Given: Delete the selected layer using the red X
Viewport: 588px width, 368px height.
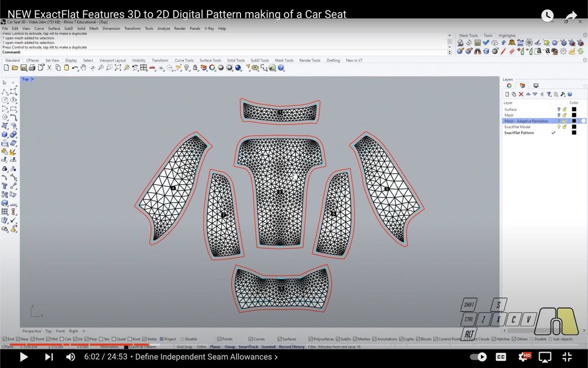Looking at the screenshot, I should click(520, 94).
